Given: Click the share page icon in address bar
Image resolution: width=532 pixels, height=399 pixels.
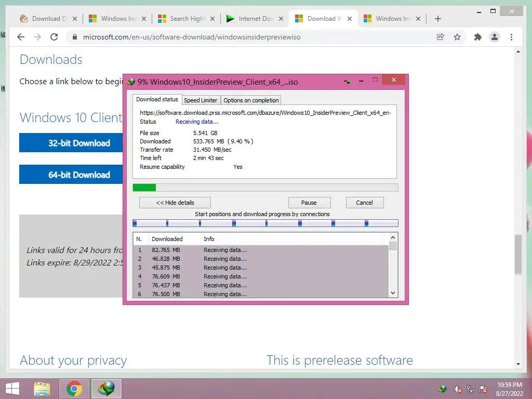Looking at the screenshot, I should pos(440,37).
